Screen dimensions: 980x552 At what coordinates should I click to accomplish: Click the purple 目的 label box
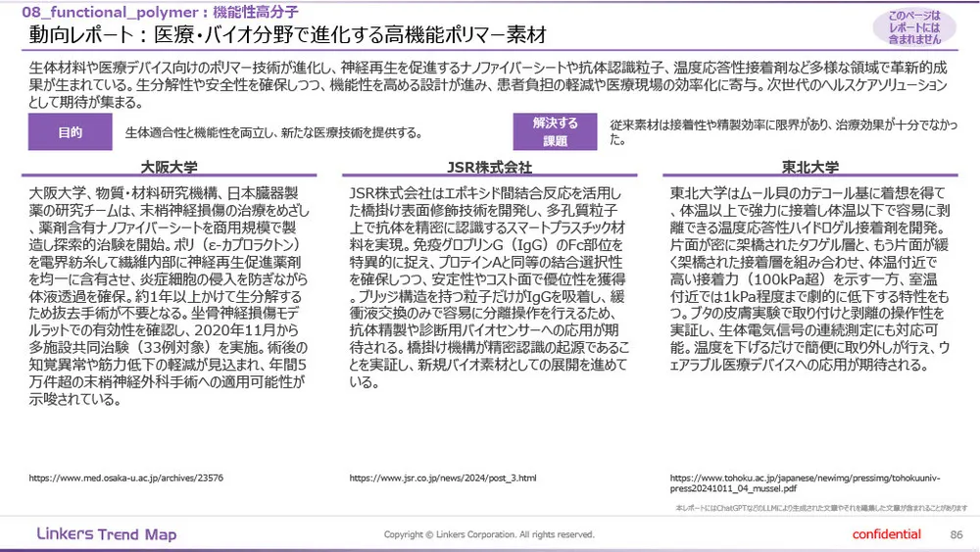[x=70, y=132]
